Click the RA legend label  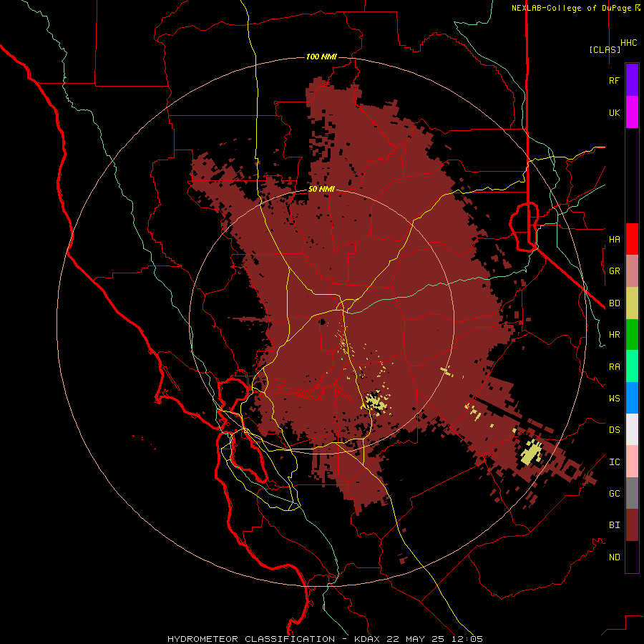point(614,366)
